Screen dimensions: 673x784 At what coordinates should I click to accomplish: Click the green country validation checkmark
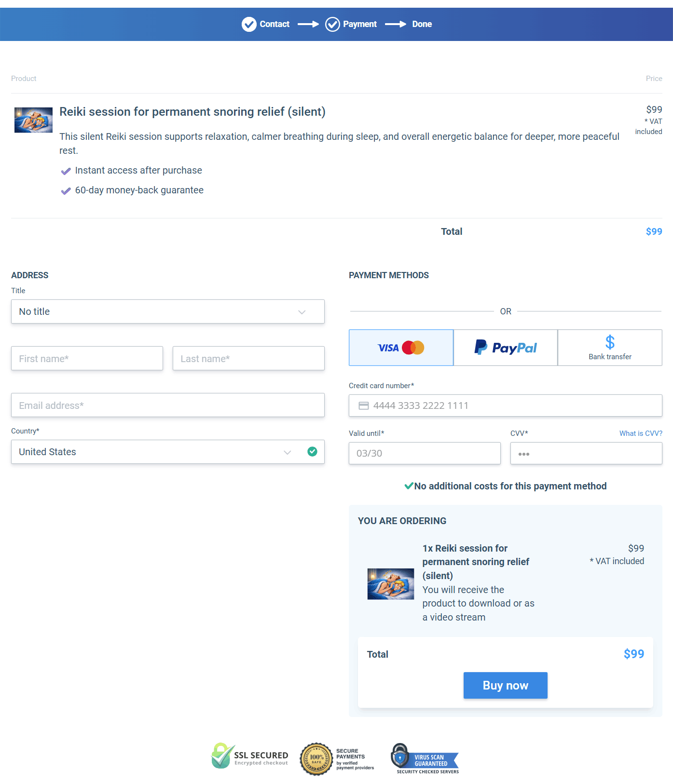click(x=312, y=451)
